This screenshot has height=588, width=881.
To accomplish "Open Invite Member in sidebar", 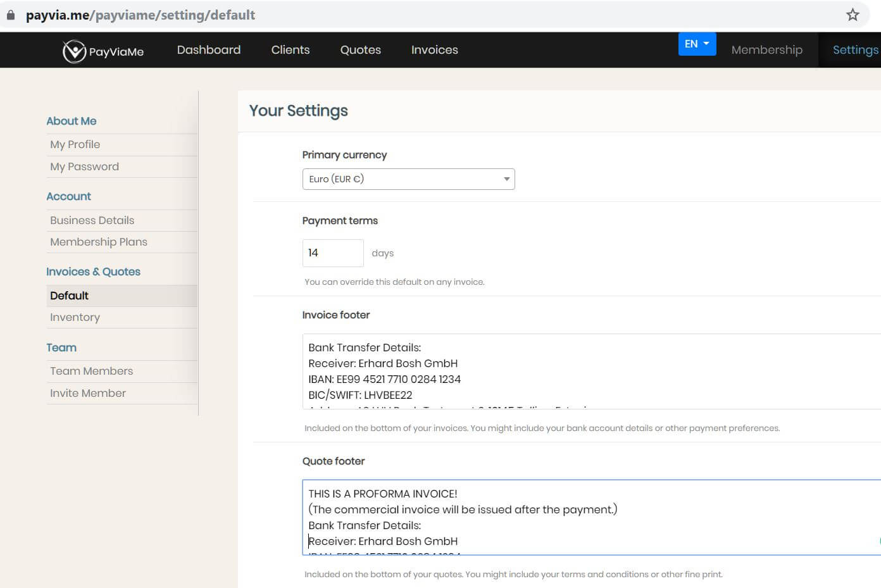I will pyautogui.click(x=122, y=393).
